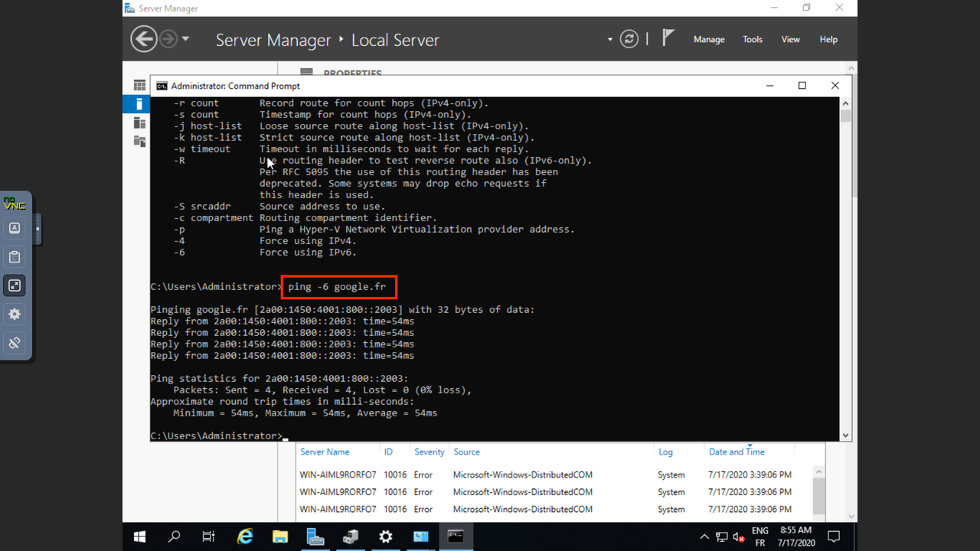This screenshot has height=551, width=980.
Task: Go back in Server Manager navigation
Action: pos(143,39)
